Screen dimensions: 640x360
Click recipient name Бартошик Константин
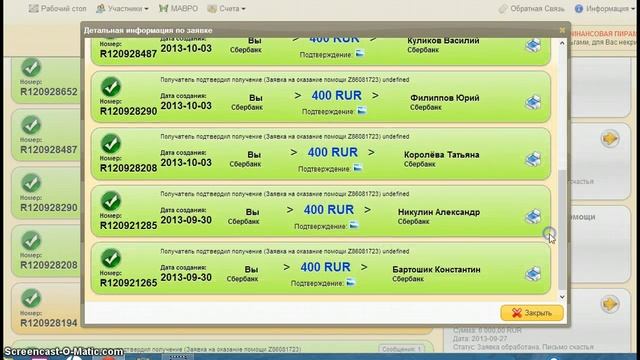[436, 270]
